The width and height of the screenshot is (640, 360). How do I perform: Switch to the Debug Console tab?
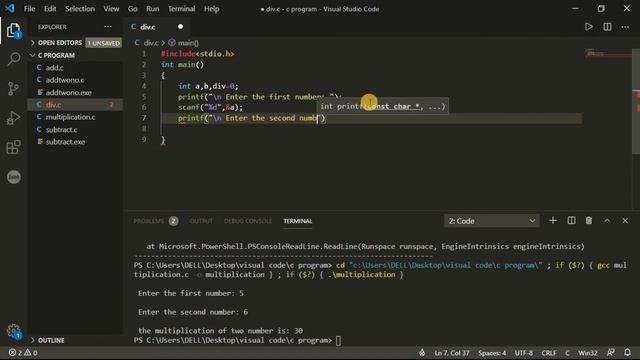[x=248, y=221]
